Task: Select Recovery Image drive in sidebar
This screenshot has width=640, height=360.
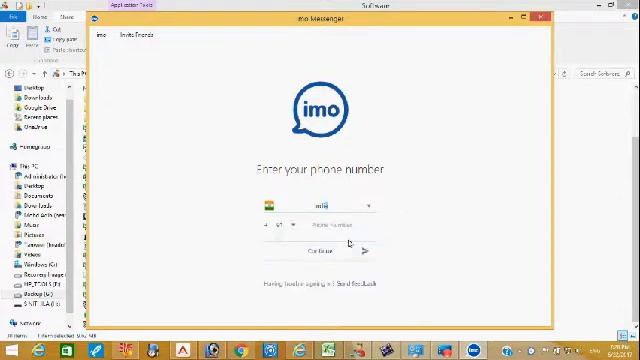Action: (x=39, y=275)
